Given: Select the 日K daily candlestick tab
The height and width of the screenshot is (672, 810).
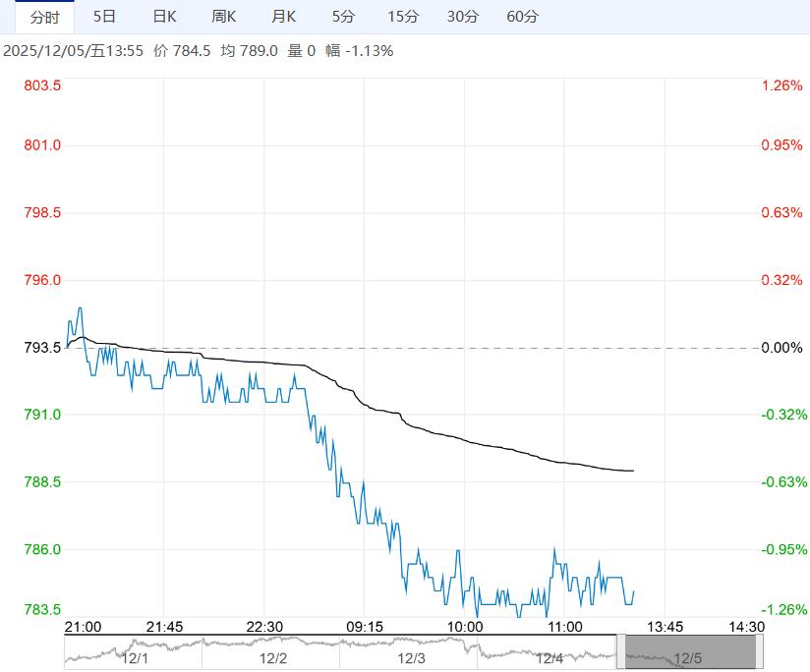Looking at the screenshot, I should point(164,17).
